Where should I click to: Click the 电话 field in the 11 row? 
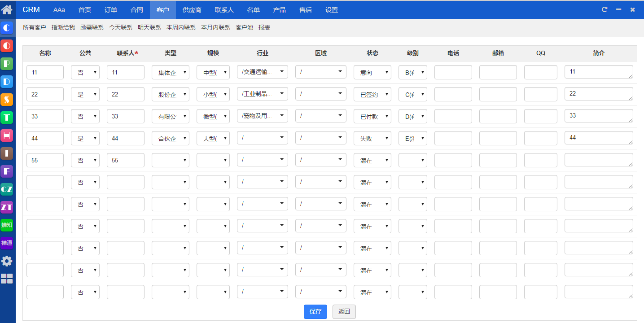[453, 72]
